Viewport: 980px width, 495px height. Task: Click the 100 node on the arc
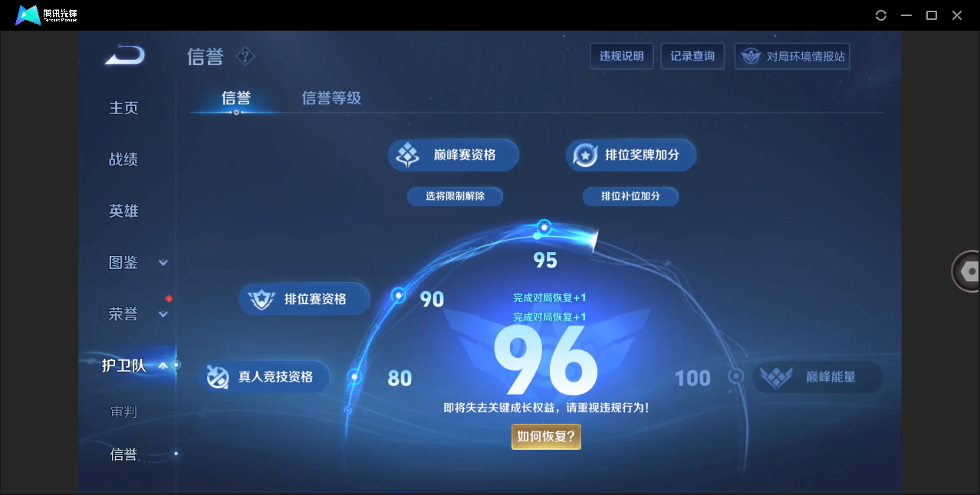pyautogui.click(x=736, y=376)
